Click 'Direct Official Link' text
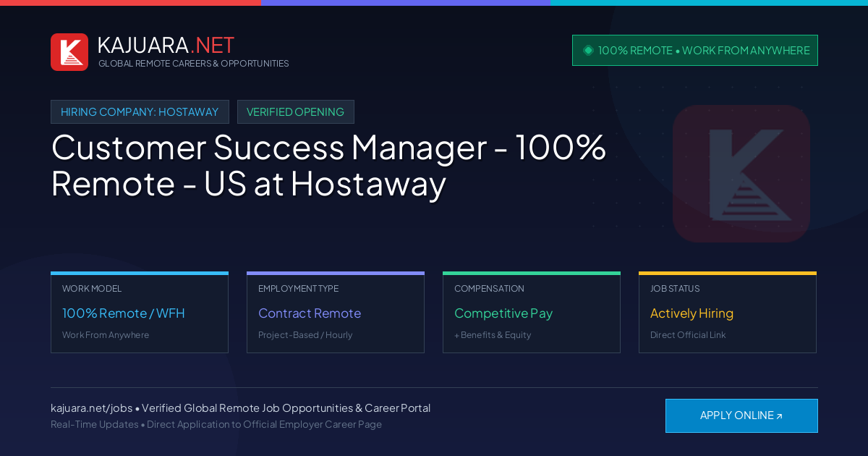The height and width of the screenshot is (456, 868). click(x=688, y=335)
